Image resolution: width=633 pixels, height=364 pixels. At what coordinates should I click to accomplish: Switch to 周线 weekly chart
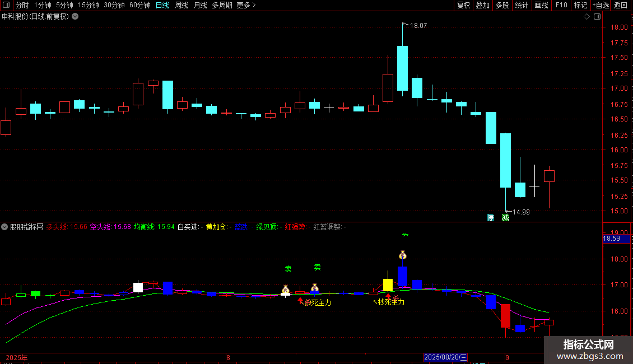point(181,5)
